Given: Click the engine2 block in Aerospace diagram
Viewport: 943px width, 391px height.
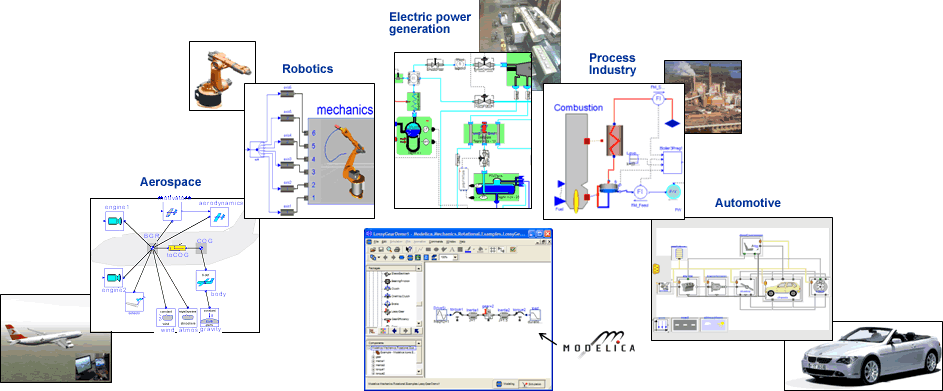Looking at the screenshot, I should [113, 277].
